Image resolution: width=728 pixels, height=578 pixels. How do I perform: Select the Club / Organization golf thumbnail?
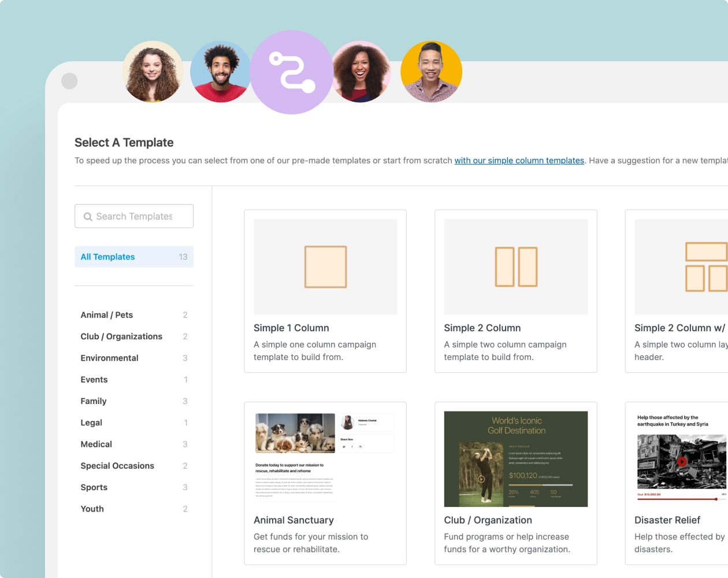(x=515, y=459)
